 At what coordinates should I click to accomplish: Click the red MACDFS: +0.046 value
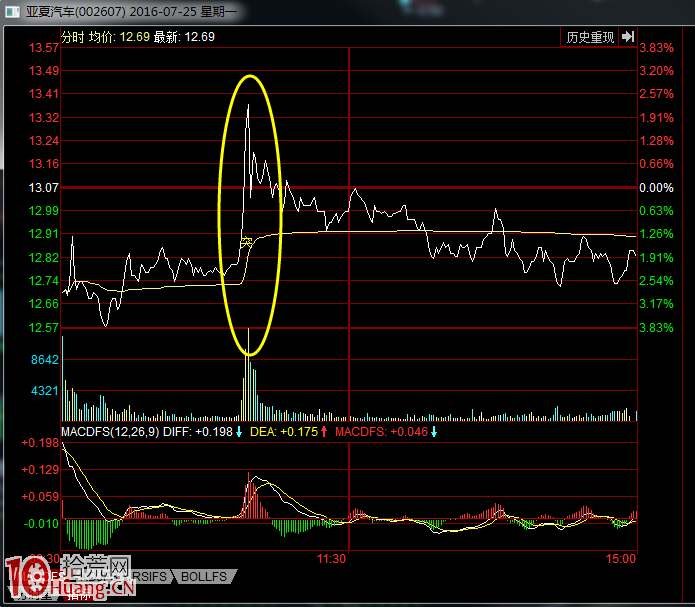pos(382,431)
